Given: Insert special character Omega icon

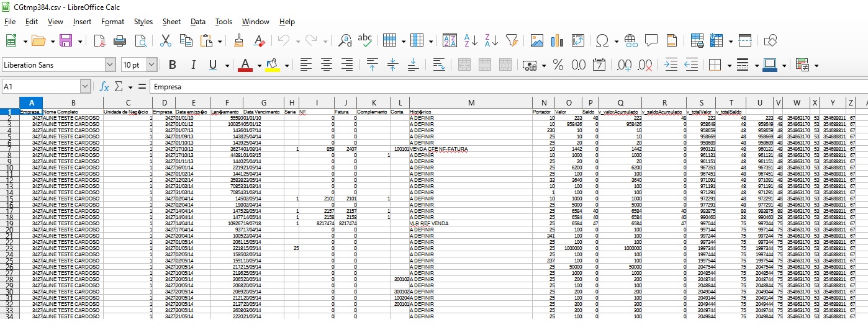Looking at the screenshot, I should 602,41.
